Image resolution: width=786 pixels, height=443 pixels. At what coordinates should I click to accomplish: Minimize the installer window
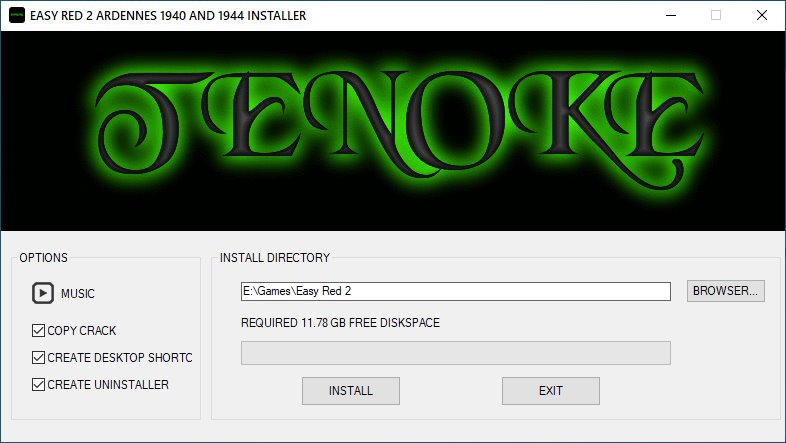669,15
